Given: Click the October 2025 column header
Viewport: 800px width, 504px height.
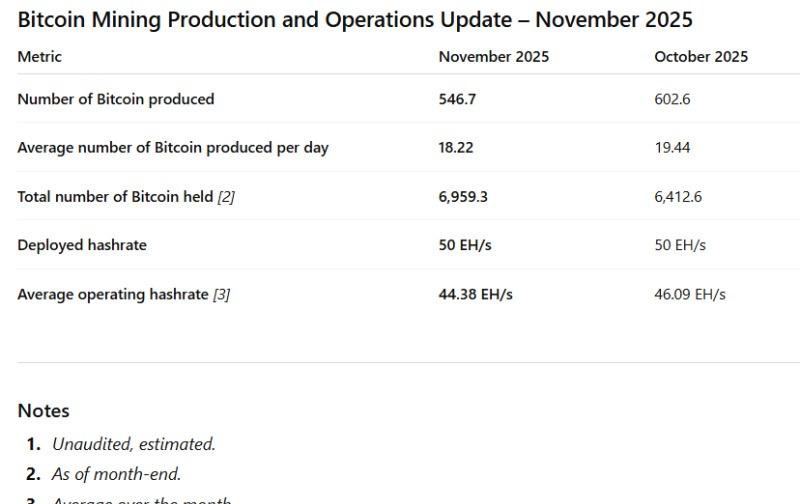Looking at the screenshot, I should coord(700,57).
